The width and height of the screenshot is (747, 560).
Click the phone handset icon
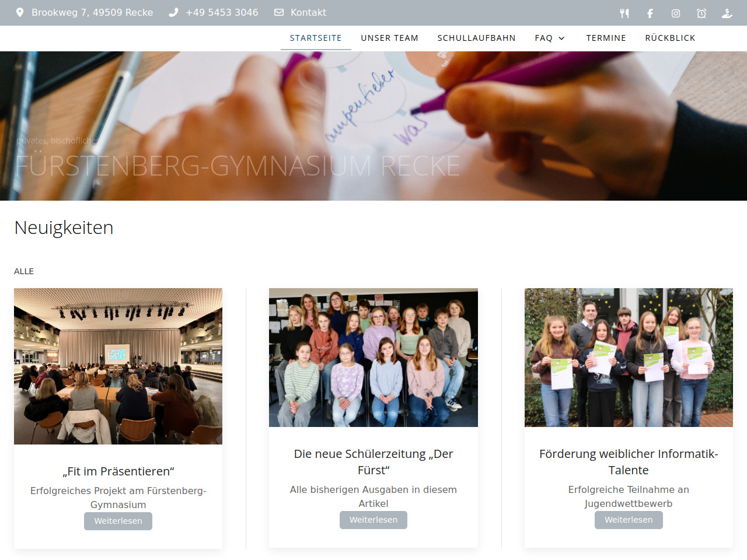[173, 12]
